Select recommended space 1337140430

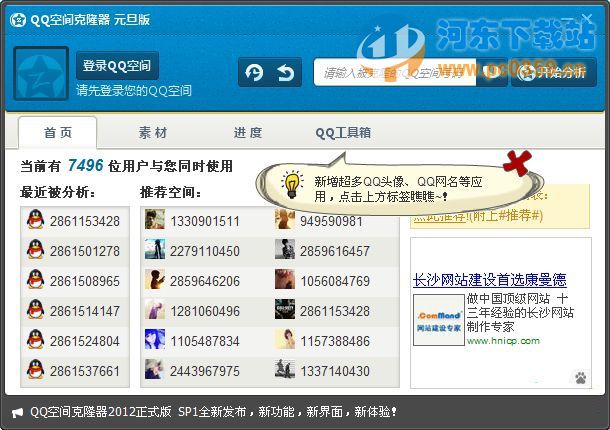tap(335, 371)
